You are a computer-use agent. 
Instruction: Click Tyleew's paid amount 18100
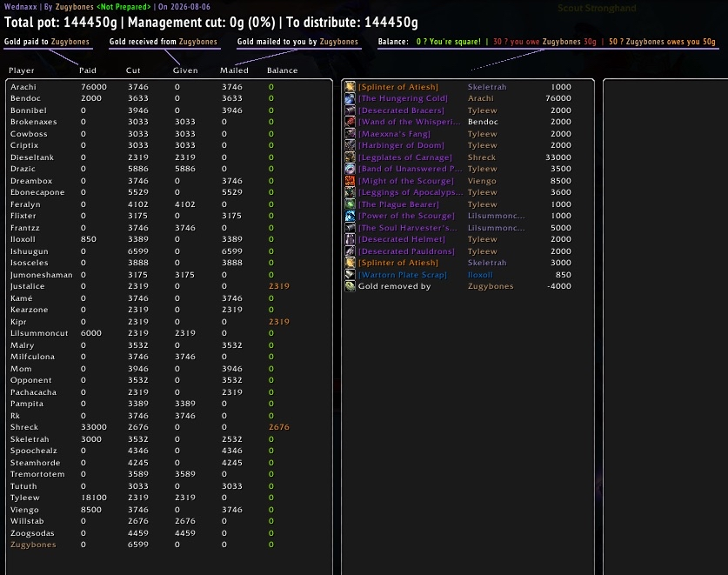click(x=94, y=498)
